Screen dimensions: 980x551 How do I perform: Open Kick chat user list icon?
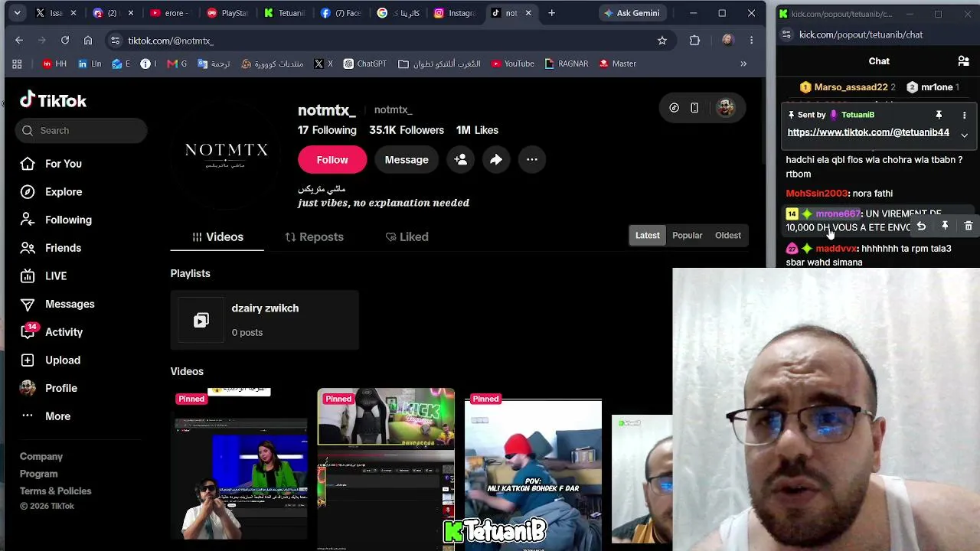click(x=964, y=61)
